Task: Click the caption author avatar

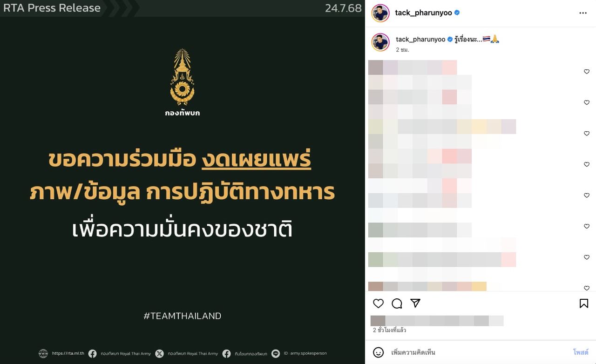Action: pyautogui.click(x=380, y=42)
